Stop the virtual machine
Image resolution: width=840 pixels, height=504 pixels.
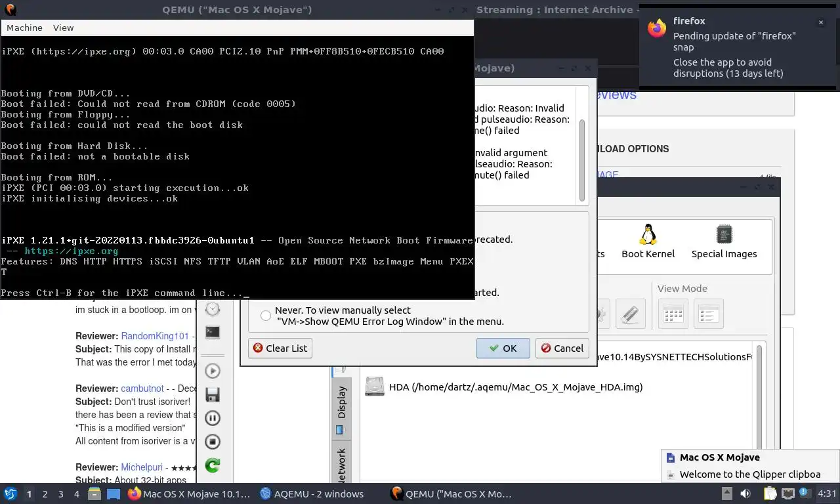[212, 442]
